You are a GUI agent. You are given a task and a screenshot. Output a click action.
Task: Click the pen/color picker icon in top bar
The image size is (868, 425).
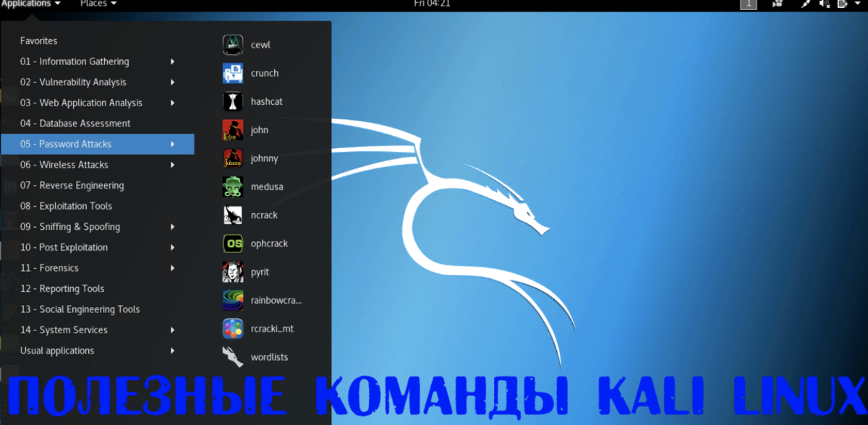[807, 4]
